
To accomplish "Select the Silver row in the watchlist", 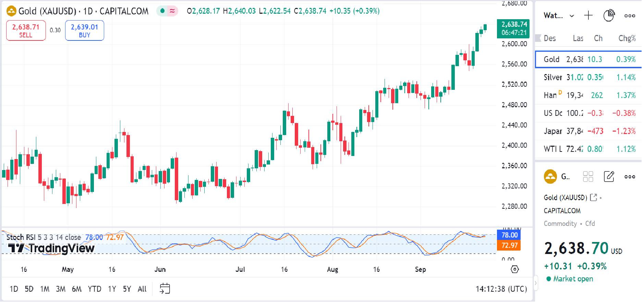I will (x=587, y=77).
